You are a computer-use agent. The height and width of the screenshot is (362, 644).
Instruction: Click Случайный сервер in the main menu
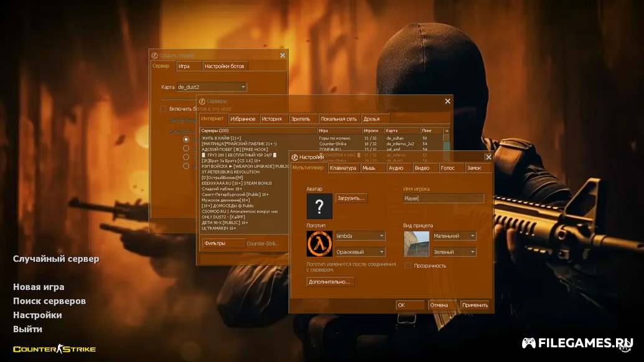tap(56, 259)
